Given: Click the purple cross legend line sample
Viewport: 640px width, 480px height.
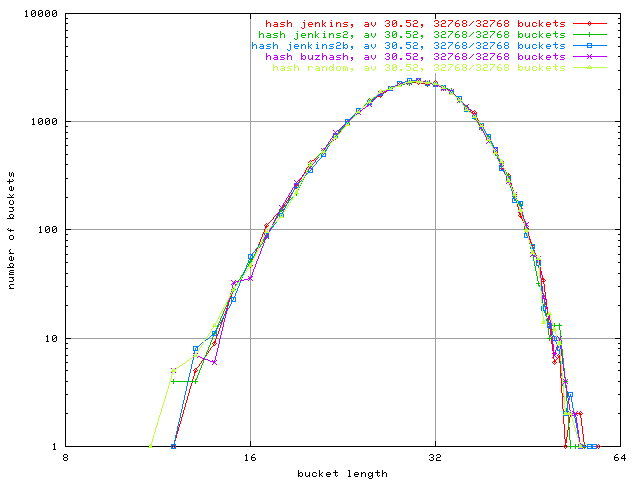Looking at the screenshot, I should click(589, 57).
